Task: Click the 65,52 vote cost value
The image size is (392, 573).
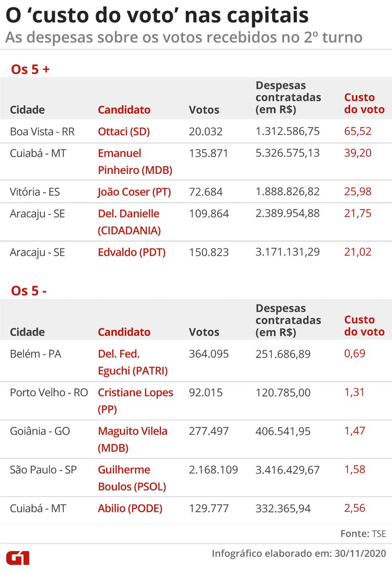Action: pos(358,131)
